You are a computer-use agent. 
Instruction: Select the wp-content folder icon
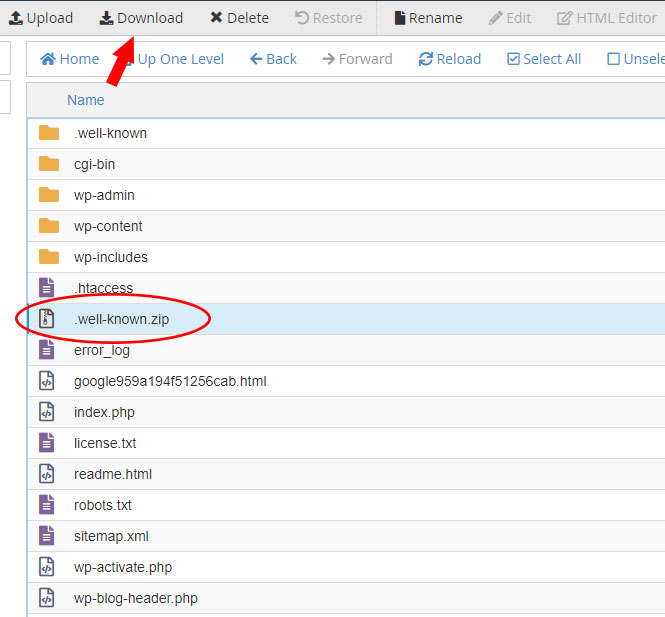coord(48,226)
